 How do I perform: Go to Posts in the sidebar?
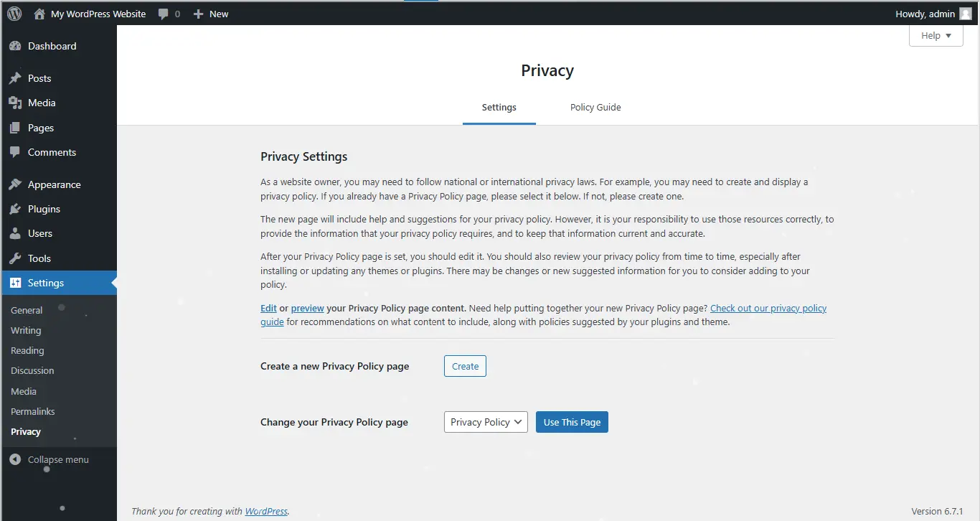pyautogui.click(x=58, y=78)
